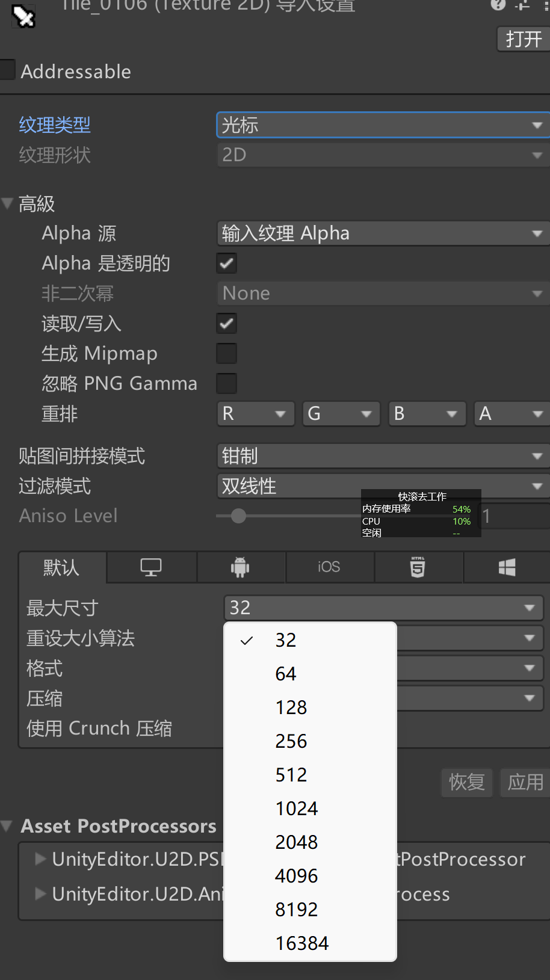Enable the Addressable checkbox
The image size is (550, 980).
8,70
